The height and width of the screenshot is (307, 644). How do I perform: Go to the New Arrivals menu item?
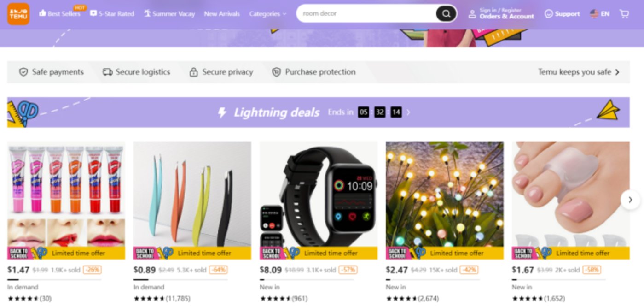[222, 14]
